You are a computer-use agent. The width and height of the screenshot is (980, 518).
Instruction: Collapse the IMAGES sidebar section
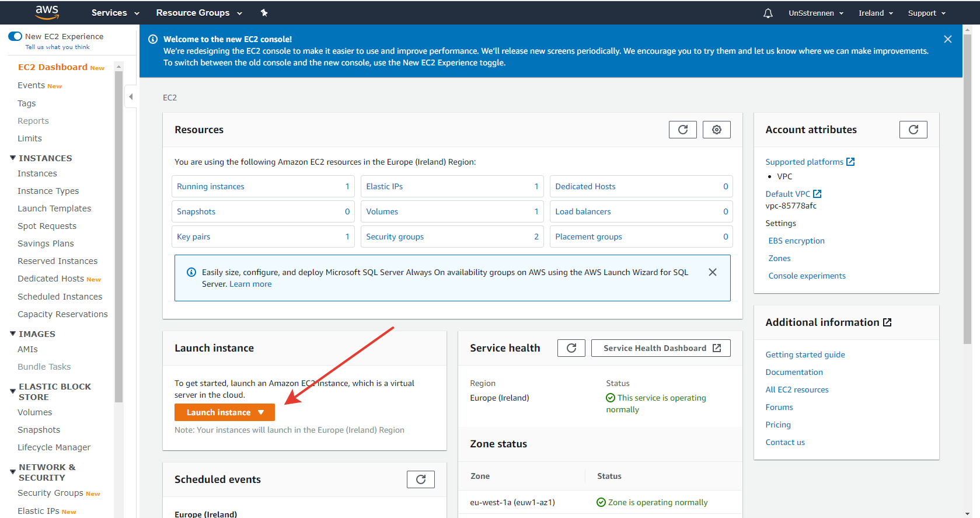pos(13,334)
